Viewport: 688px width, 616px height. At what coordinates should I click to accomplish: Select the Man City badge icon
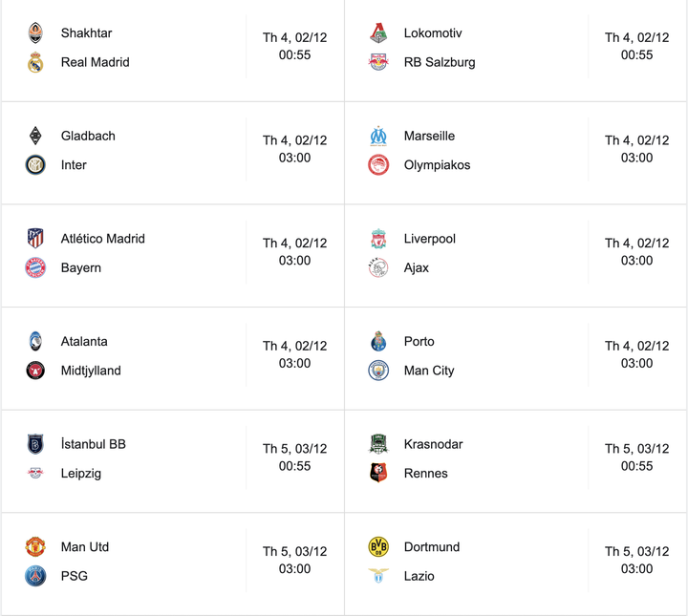(378, 371)
